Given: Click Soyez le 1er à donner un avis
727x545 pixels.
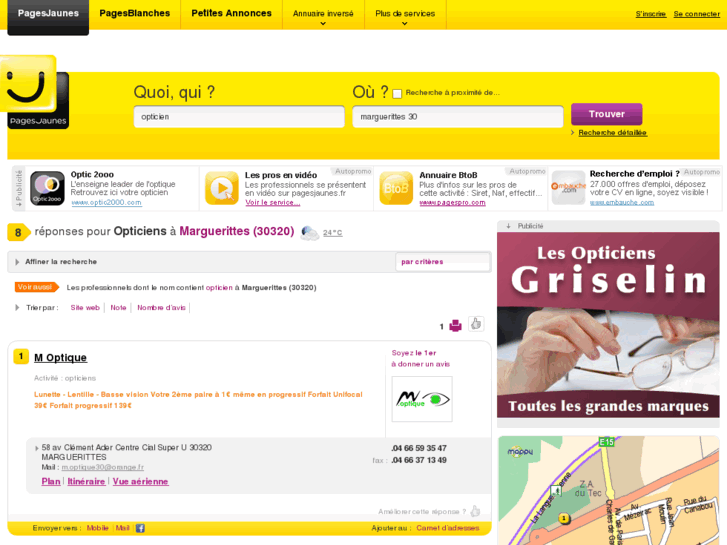Looking at the screenshot, I should point(420,359).
